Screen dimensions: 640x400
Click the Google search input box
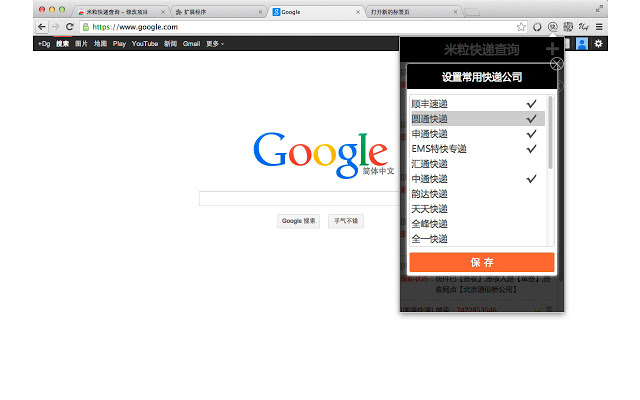pos(299,198)
